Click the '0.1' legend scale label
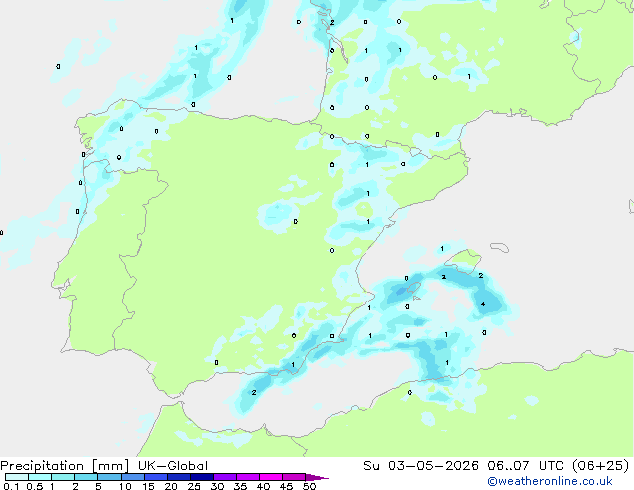This screenshot has height=490, width=634. (x=11, y=486)
